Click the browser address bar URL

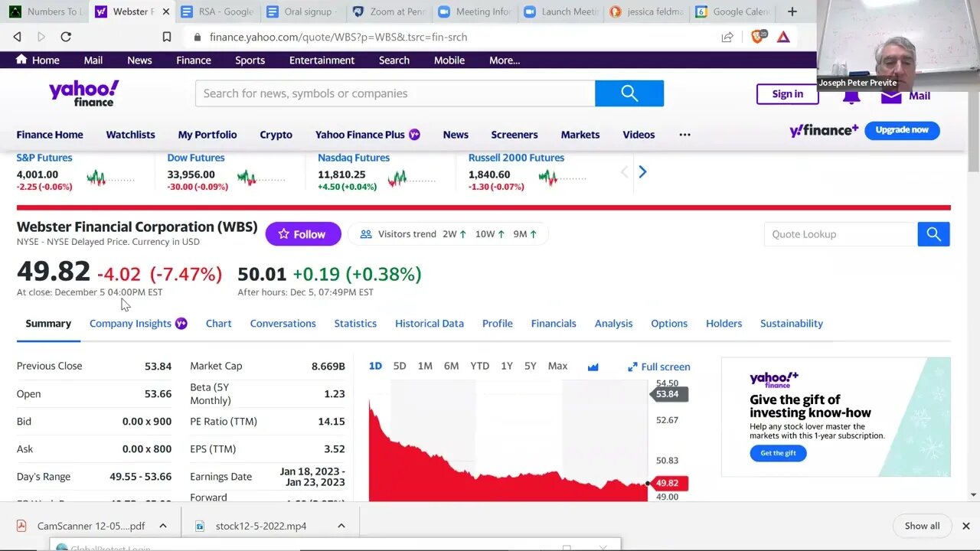[338, 37]
